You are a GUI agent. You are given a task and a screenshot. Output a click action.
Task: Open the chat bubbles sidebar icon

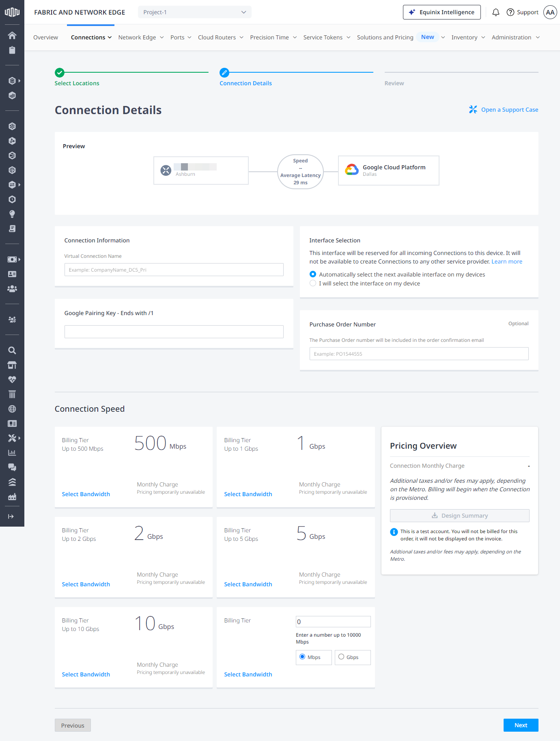click(12, 467)
